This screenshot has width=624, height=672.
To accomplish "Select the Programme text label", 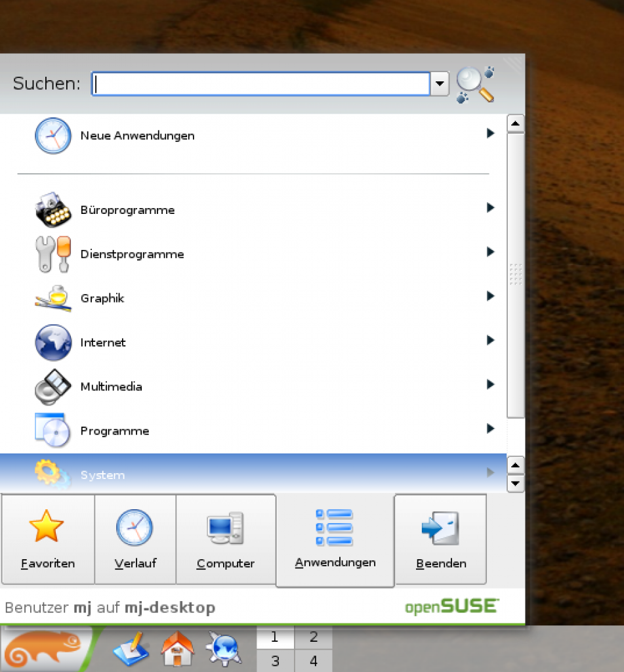I will [x=115, y=430].
